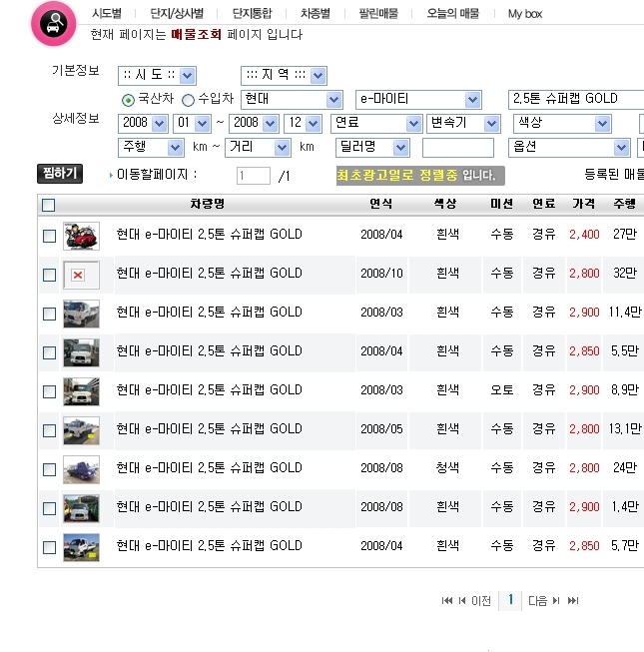
Task: Open the 변속기 transmission dropdown
Action: coord(463,124)
